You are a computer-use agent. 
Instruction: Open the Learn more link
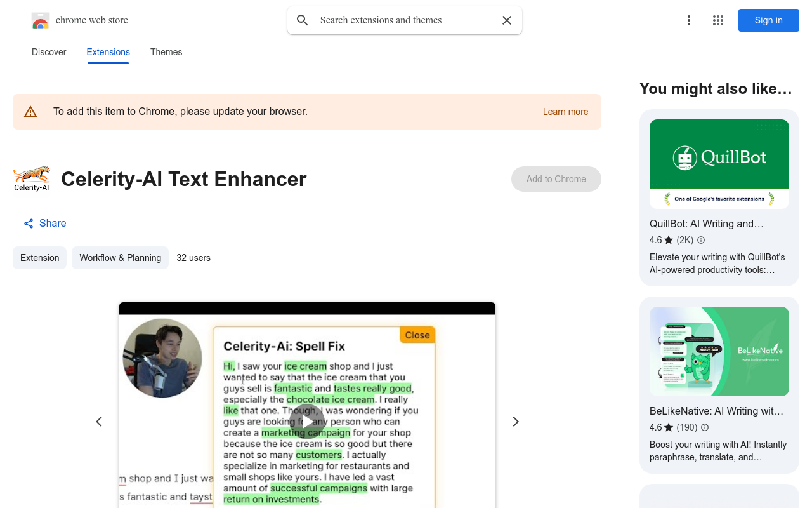click(565, 112)
